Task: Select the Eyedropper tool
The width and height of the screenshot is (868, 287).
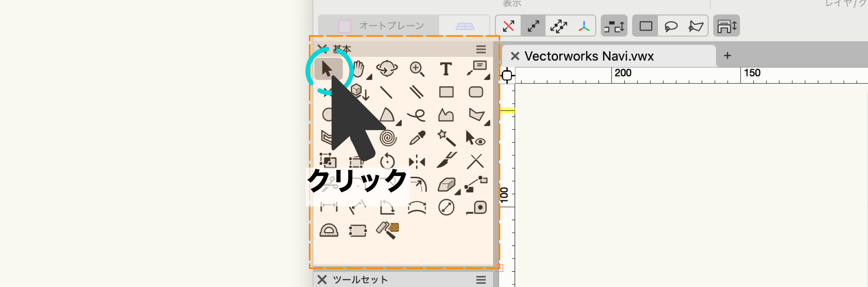Action: (x=417, y=138)
